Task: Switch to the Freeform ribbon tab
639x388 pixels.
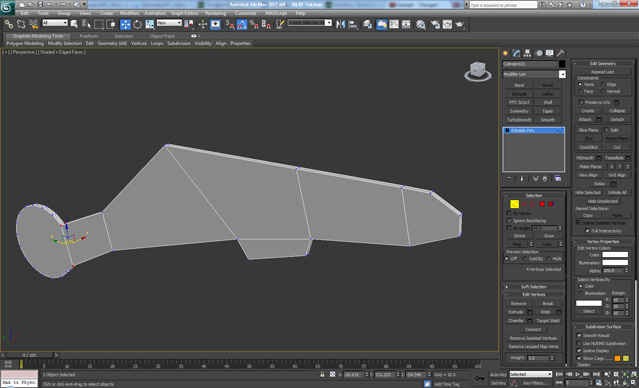Action: click(89, 36)
